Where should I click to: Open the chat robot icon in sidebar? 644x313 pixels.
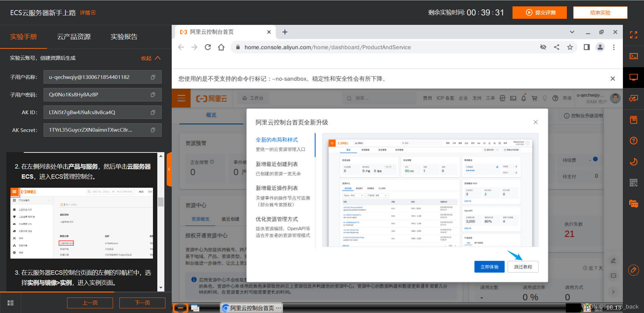[633, 204]
